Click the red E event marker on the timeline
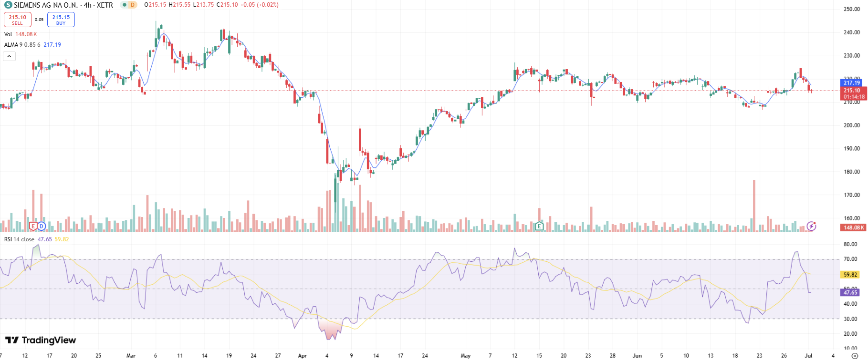The width and height of the screenshot is (868, 361). [x=33, y=226]
